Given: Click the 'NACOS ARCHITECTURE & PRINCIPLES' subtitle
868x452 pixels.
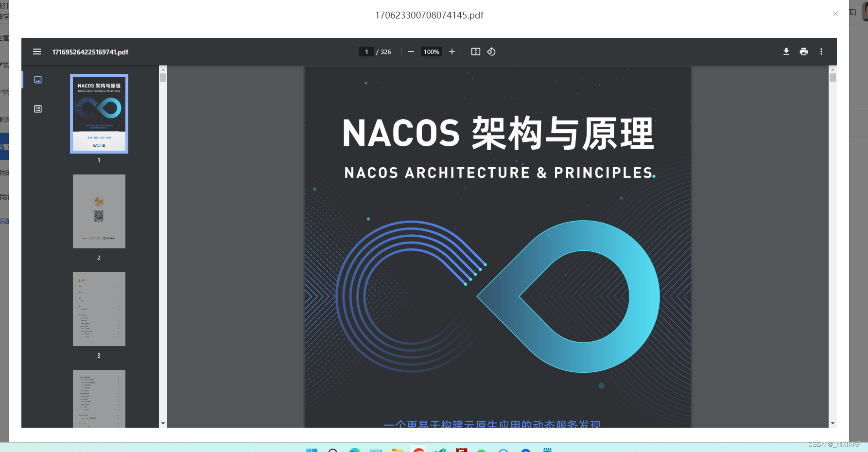Looking at the screenshot, I should (x=500, y=173).
